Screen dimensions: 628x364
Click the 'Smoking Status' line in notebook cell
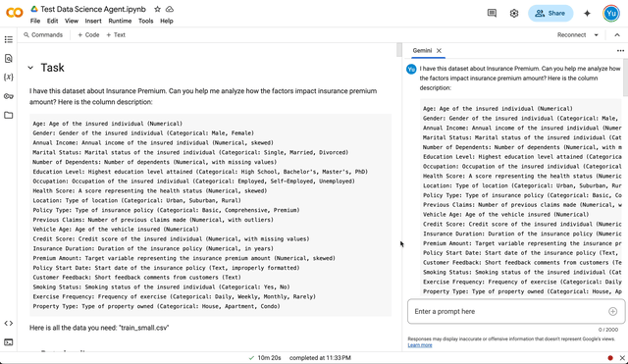click(x=161, y=287)
